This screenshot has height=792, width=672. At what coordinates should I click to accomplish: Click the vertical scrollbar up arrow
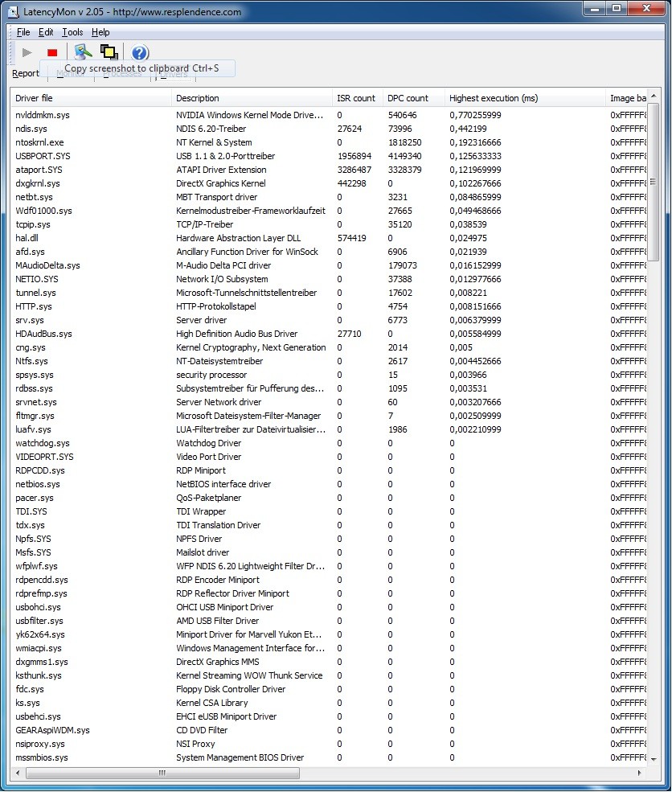(654, 96)
